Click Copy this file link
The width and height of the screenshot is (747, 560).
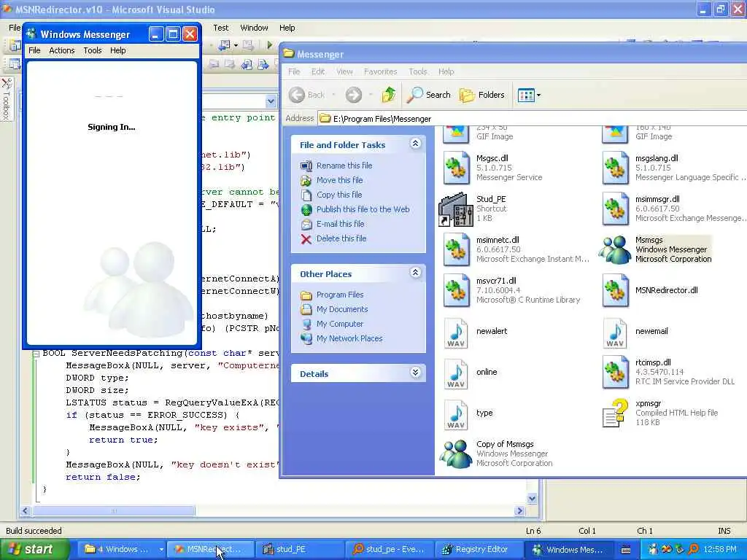(x=339, y=195)
